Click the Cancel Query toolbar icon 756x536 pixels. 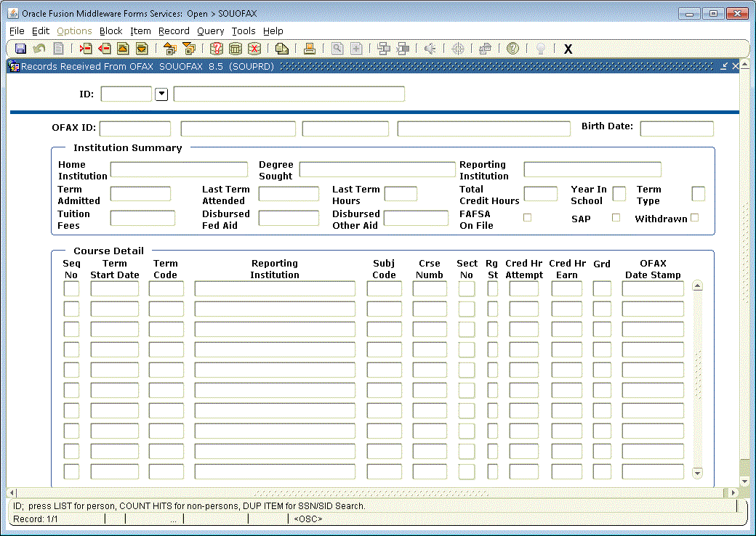tap(254, 49)
